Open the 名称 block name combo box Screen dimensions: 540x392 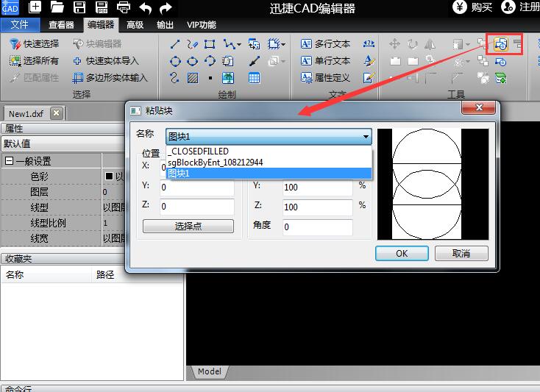(269, 137)
